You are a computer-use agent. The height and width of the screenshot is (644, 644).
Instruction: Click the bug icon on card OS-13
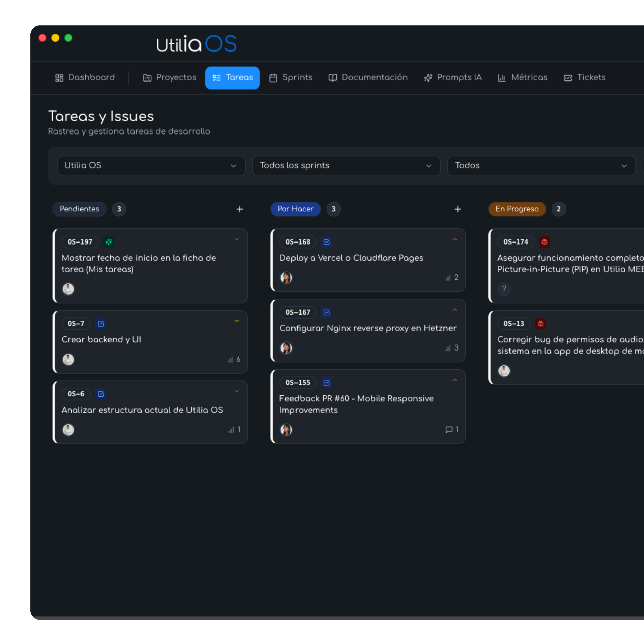541,323
